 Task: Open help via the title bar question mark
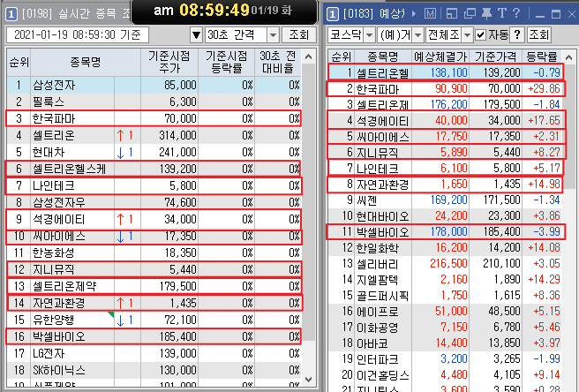click(x=516, y=14)
